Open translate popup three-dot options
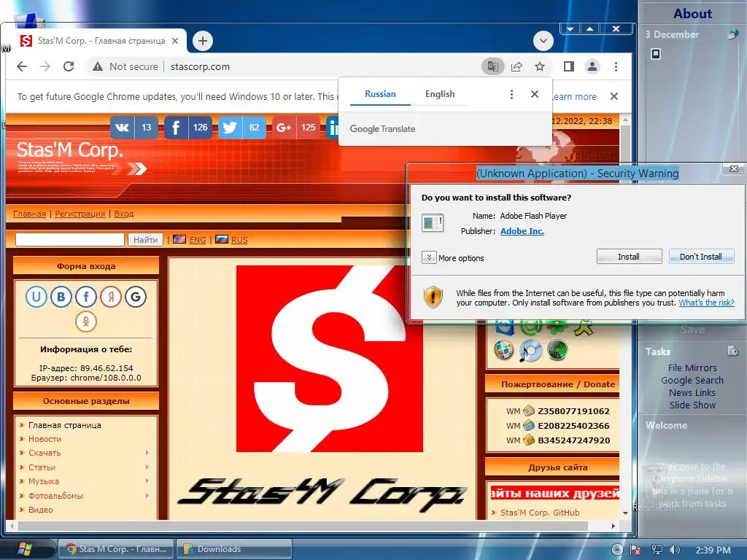 click(511, 94)
